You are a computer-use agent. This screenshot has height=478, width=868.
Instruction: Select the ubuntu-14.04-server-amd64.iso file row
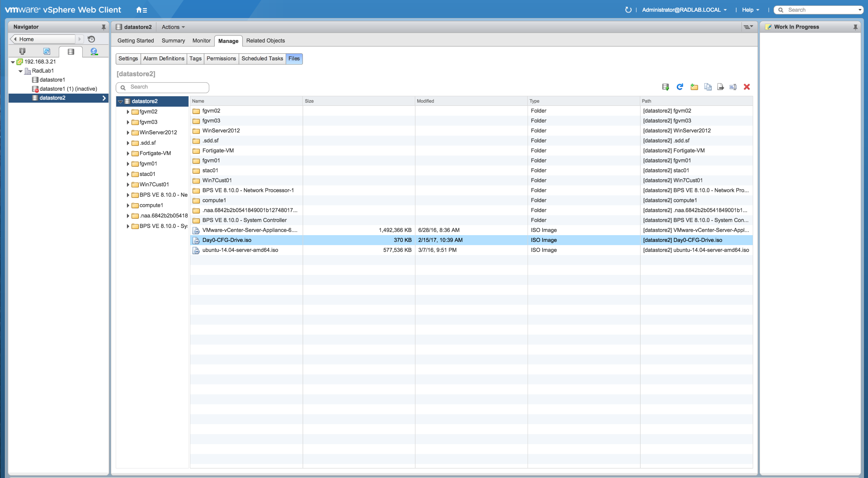pos(240,250)
